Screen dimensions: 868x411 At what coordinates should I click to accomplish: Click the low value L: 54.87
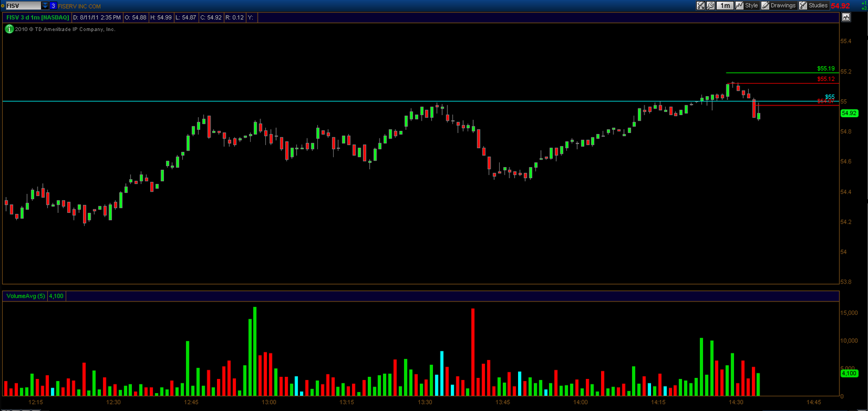[186, 17]
